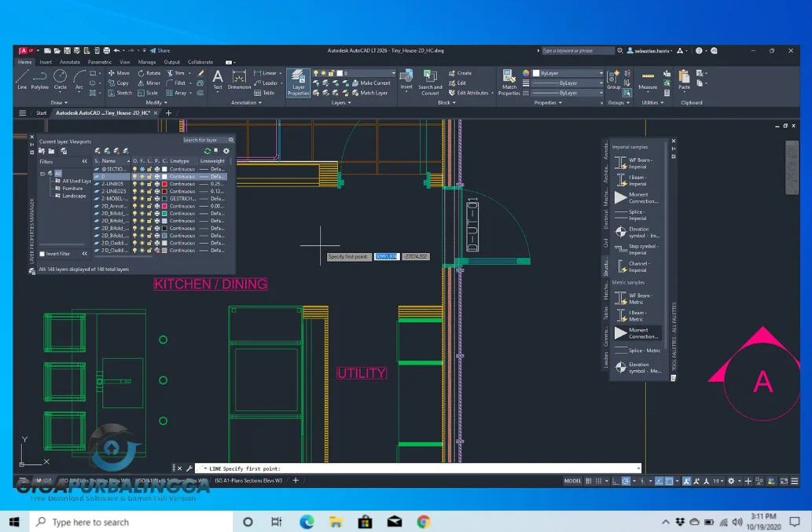
Task: Toggle lock for layer 2-LINIE025
Action: tap(149, 192)
